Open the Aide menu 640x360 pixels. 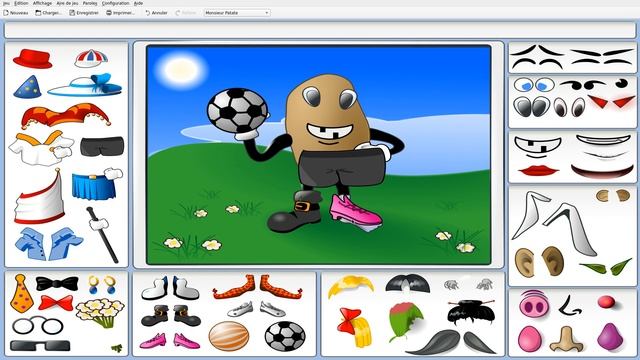pos(138,3)
